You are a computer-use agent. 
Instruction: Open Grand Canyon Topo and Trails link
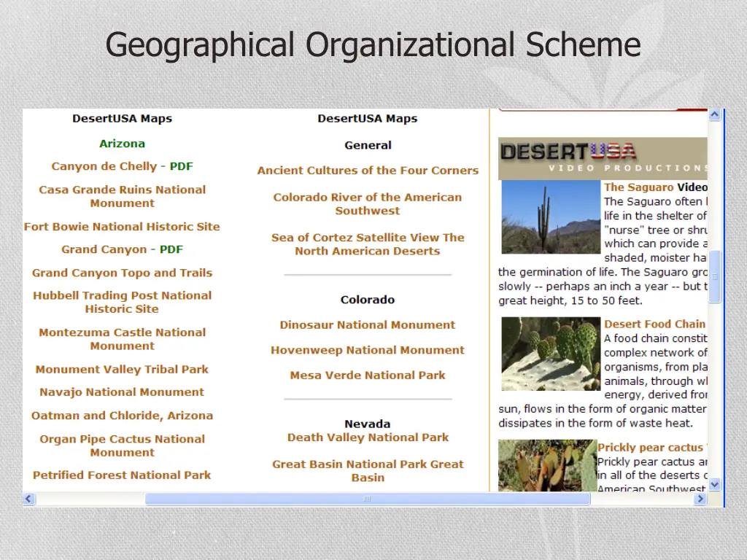pos(122,273)
